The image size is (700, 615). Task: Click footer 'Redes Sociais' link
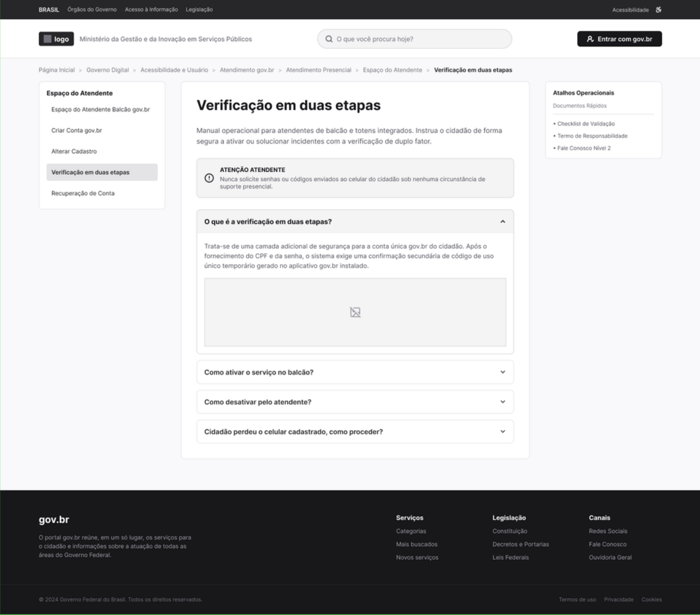608,531
